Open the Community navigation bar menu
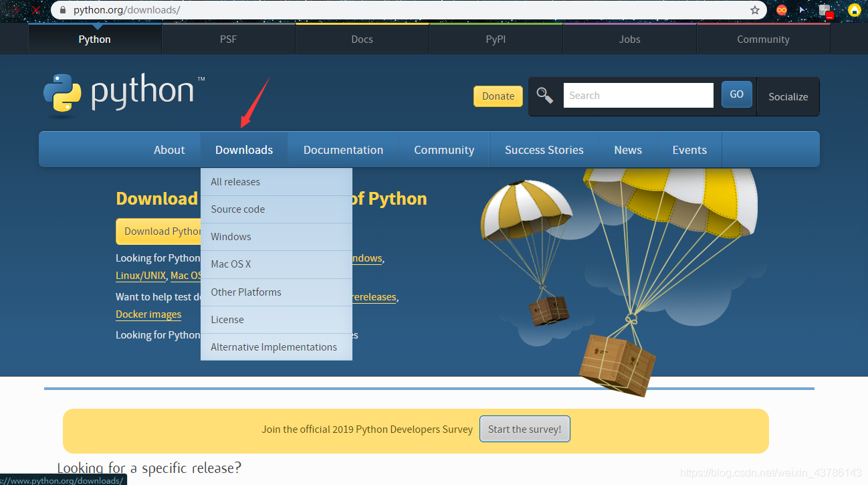Screen dimensions: 868x485 click(444, 150)
